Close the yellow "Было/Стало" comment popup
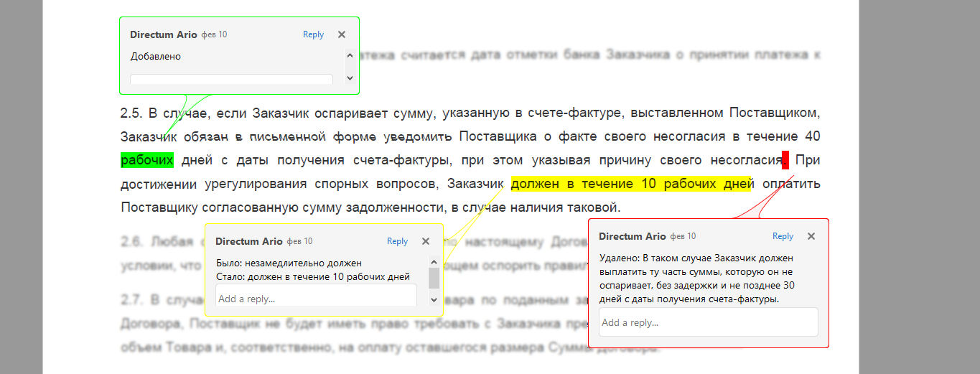Viewport: 980px width, 374px height. click(x=426, y=241)
